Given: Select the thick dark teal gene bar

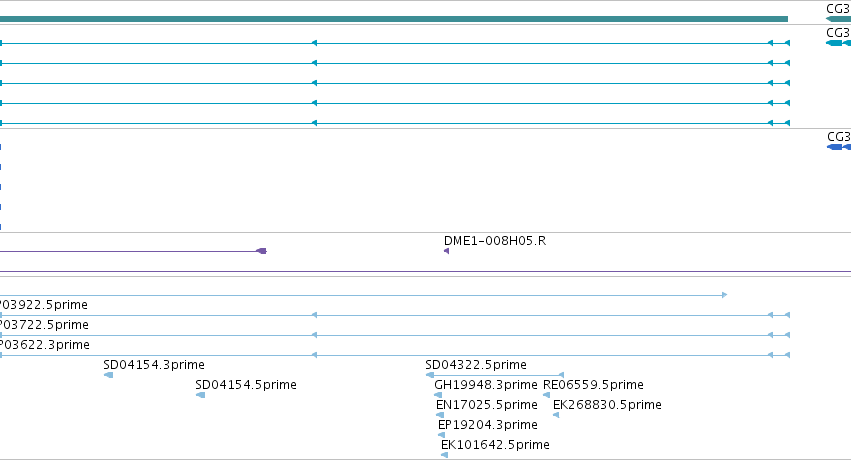Looking at the screenshot, I should tap(394, 19).
